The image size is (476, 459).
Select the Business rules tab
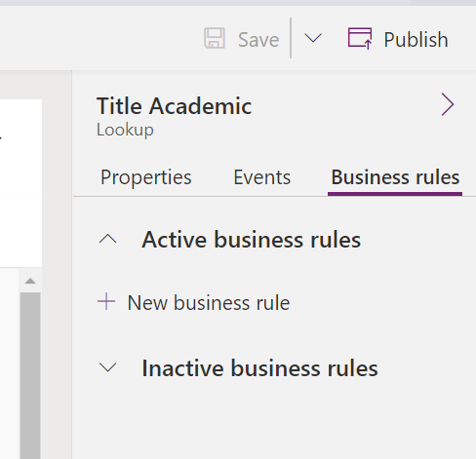[x=395, y=177]
